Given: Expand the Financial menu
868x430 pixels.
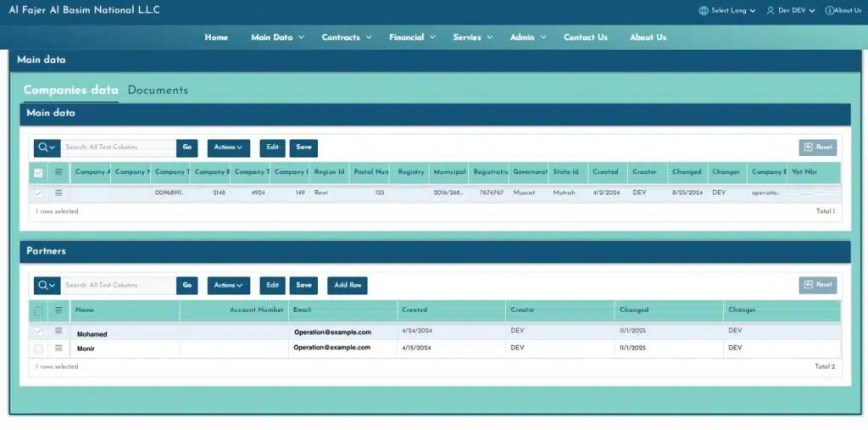Looking at the screenshot, I should pyautogui.click(x=412, y=37).
